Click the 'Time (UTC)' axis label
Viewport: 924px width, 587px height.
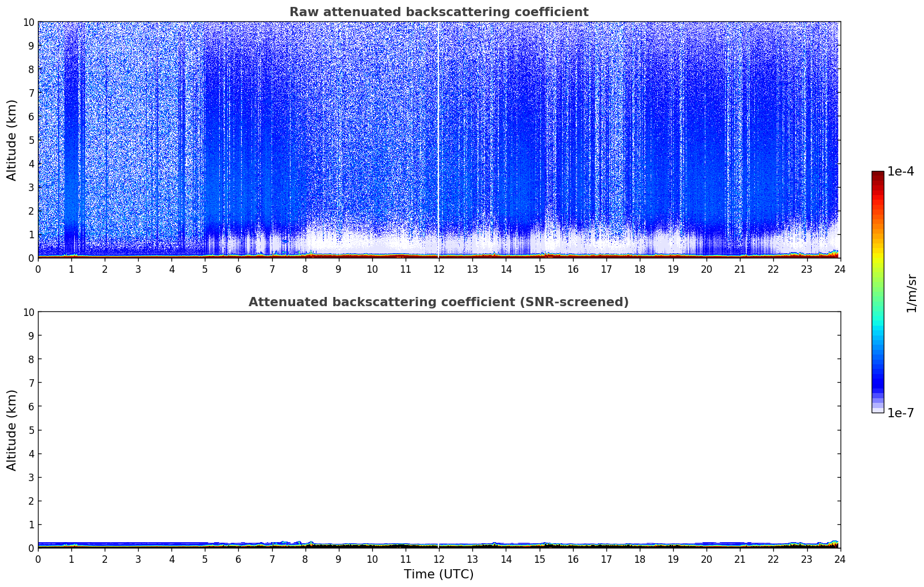pos(438,574)
